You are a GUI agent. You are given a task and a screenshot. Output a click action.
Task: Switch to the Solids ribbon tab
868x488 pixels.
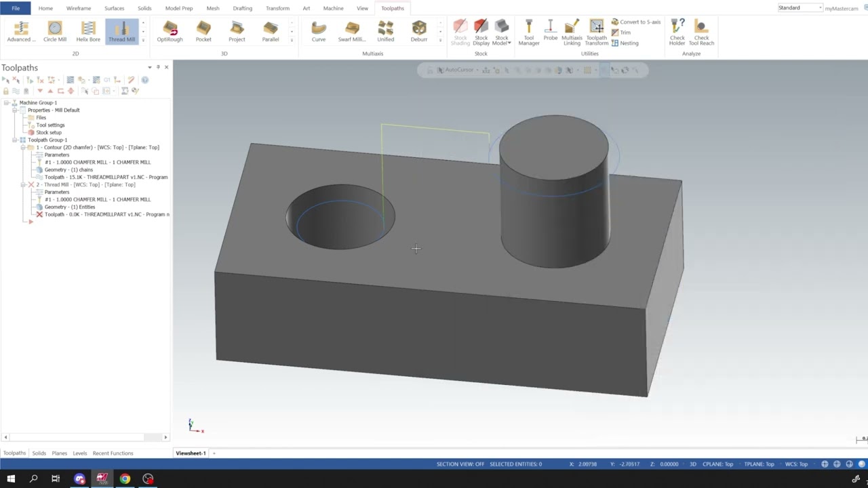click(144, 8)
